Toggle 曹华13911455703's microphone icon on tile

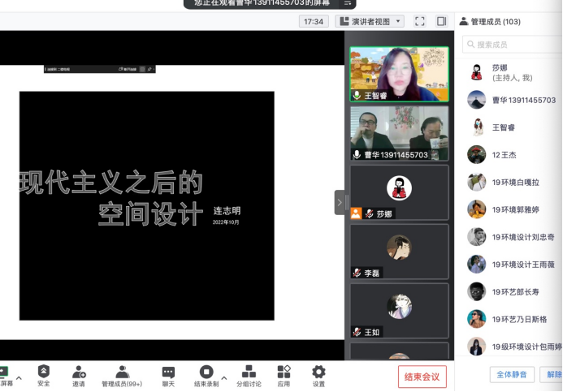tap(357, 154)
